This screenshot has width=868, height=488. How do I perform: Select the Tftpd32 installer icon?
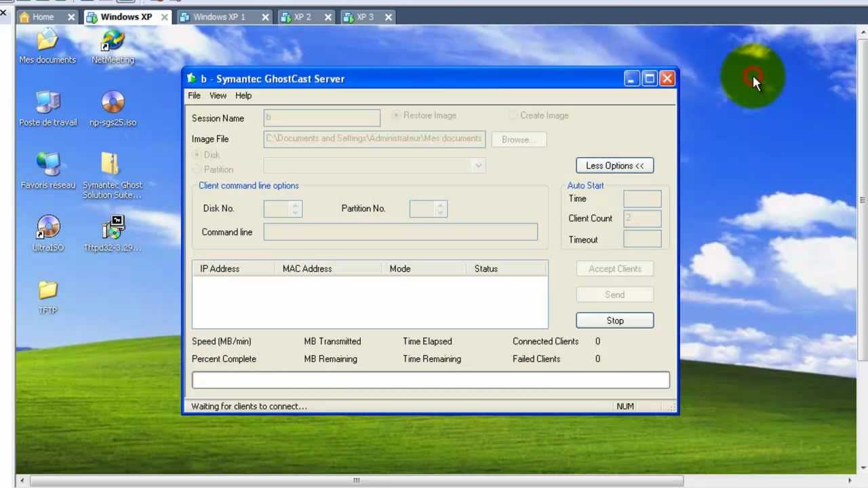point(113,234)
